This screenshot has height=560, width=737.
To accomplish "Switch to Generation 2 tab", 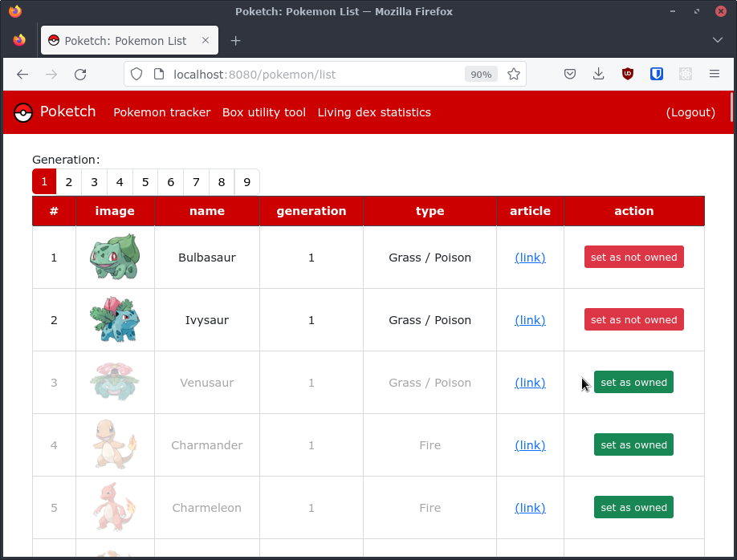I will click(x=69, y=182).
